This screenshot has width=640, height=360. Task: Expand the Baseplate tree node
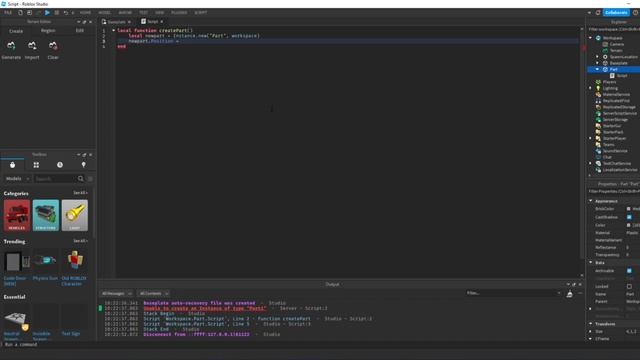pos(598,63)
